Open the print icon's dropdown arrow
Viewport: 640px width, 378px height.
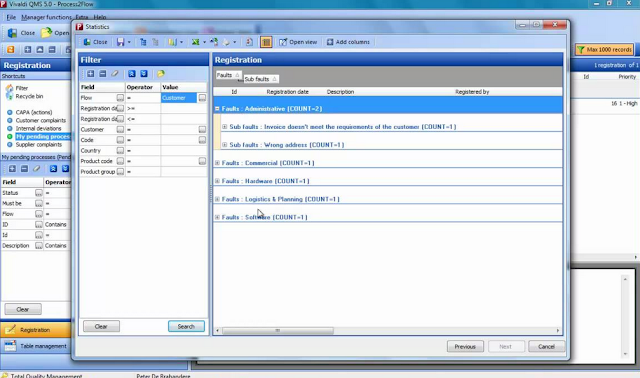(x=234, y=42)
